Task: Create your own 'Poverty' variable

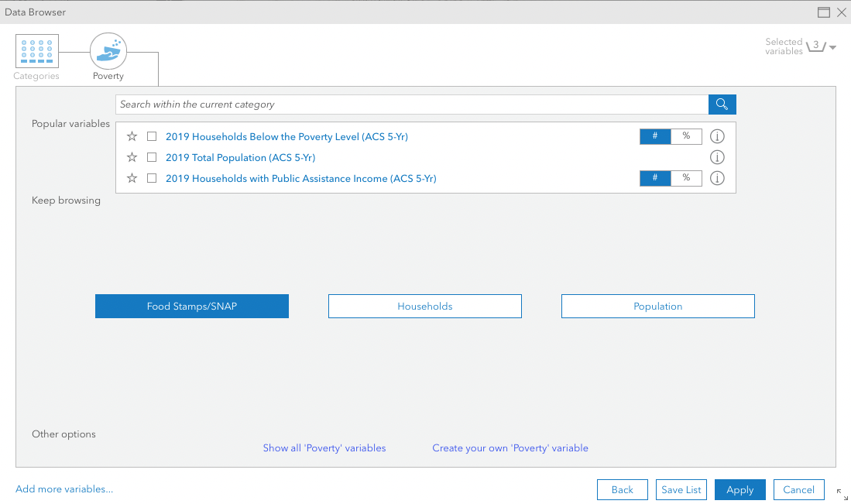Action: (x=510, y=448)
